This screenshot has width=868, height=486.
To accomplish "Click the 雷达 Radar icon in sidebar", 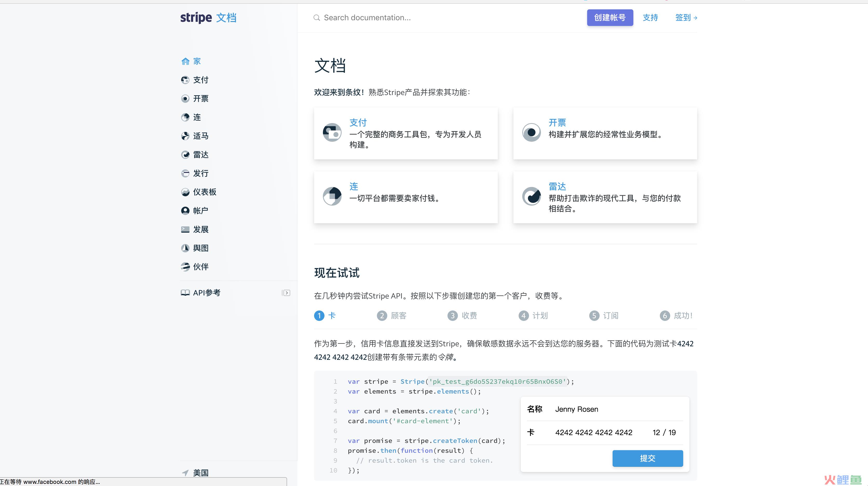I will (x=185, y=155).
